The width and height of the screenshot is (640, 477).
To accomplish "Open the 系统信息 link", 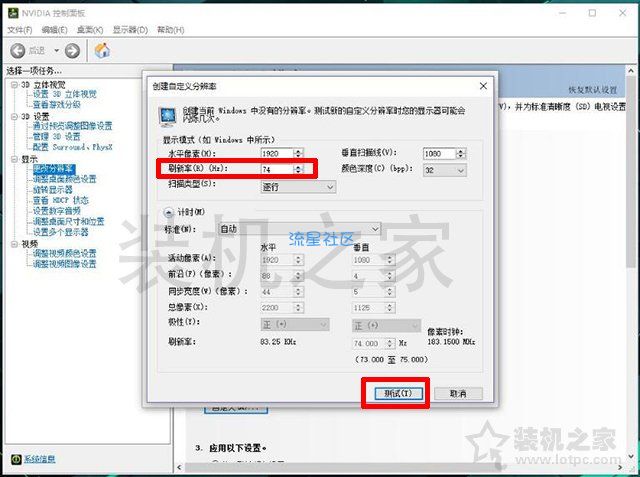I will tap(39, 459).
